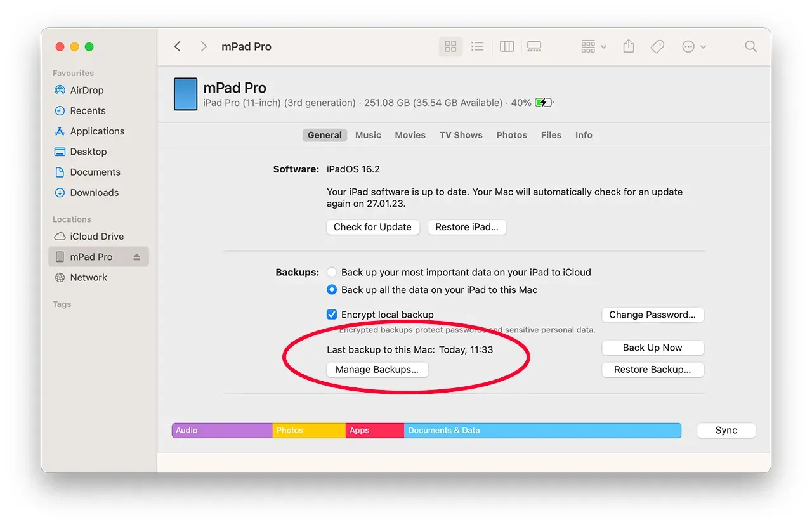Viewport: 812px width, 527px height.
Task: Select backup all data to this Mac
Action: click(331, 289)
